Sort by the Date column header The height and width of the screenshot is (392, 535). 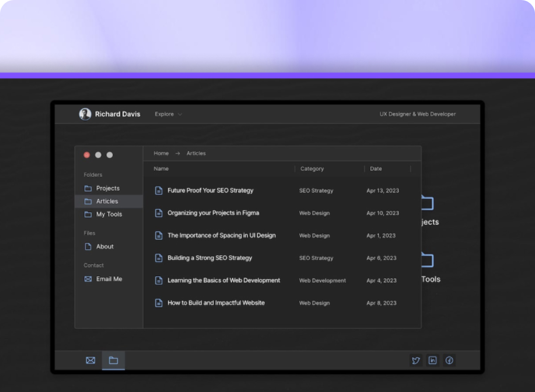(x=376, y=169)
